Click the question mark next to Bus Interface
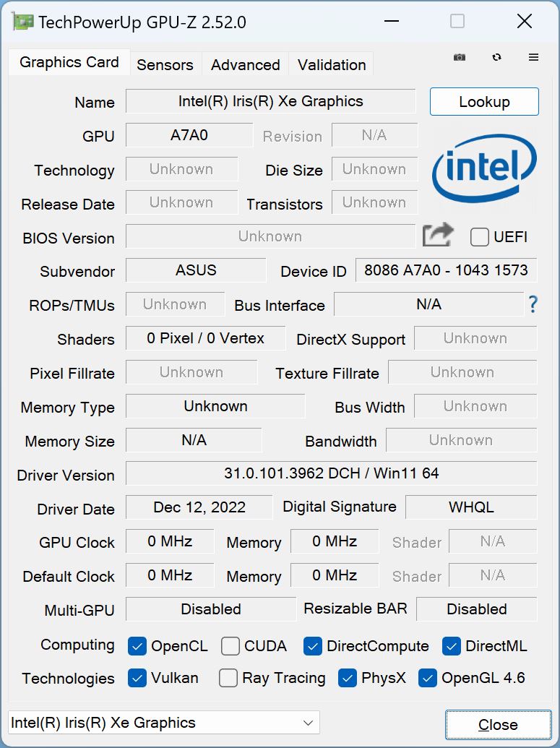 coord(533,305)
